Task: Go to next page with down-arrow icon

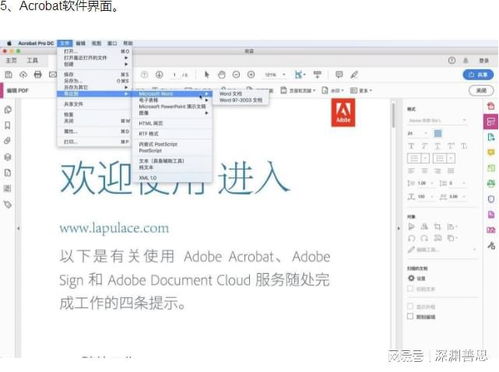Action: coord(159,75)
